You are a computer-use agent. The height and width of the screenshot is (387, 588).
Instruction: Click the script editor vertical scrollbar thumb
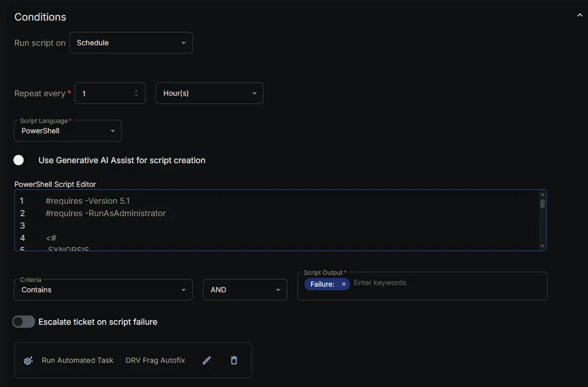pos(542,203)
